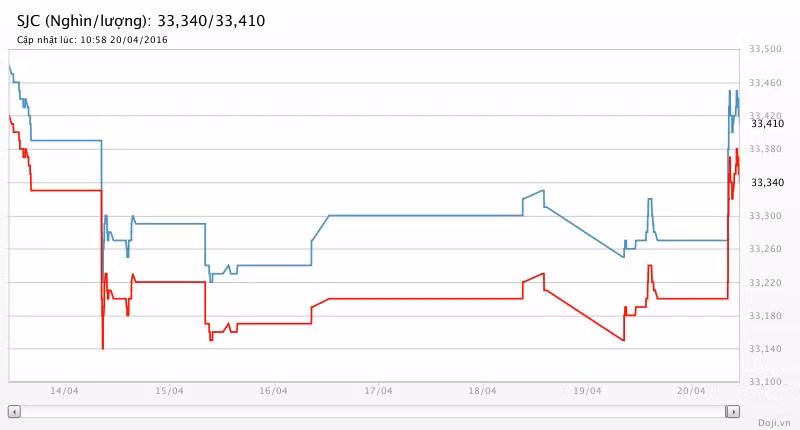800x430 pixels.
Task: Select the 17/04 date axis label
Action: pyautogui.click(x=378, y=391)
